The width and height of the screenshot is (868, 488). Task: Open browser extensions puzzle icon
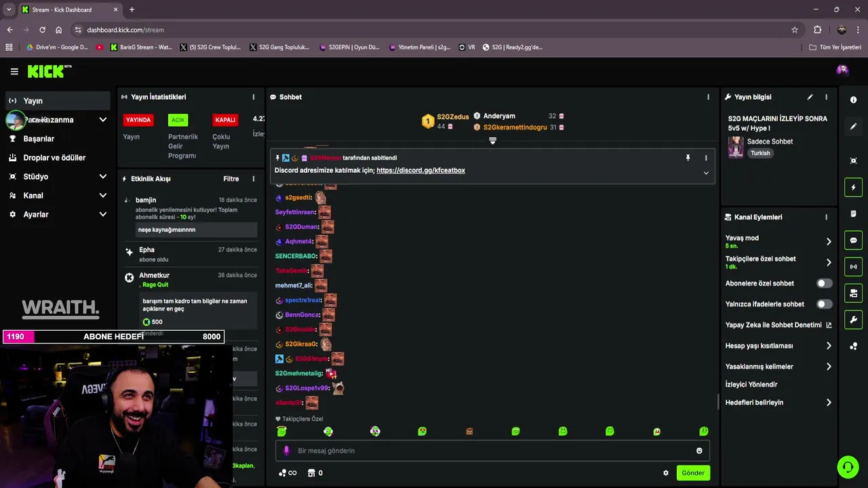pyautogui.click(x=817, y=30)
